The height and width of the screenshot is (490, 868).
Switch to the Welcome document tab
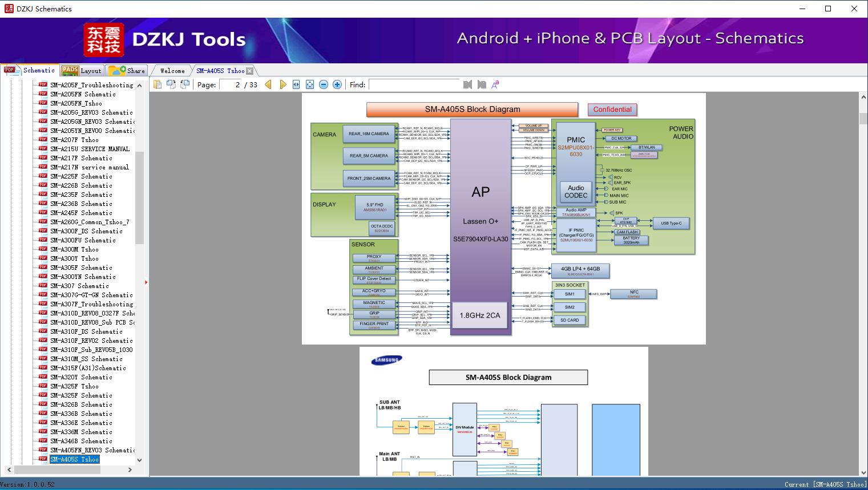[x=172, y=71]
